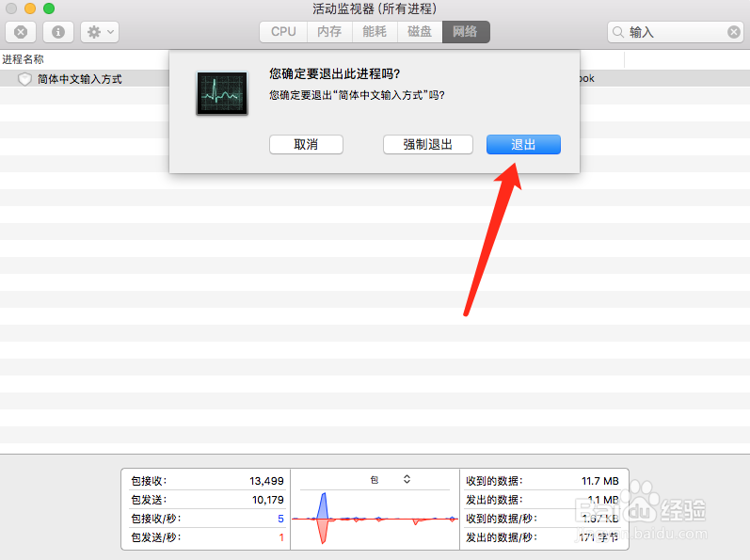This screenshot has height=560, width=750.
Task: Click the 收到的数据/秒 label
Action: 502,519
